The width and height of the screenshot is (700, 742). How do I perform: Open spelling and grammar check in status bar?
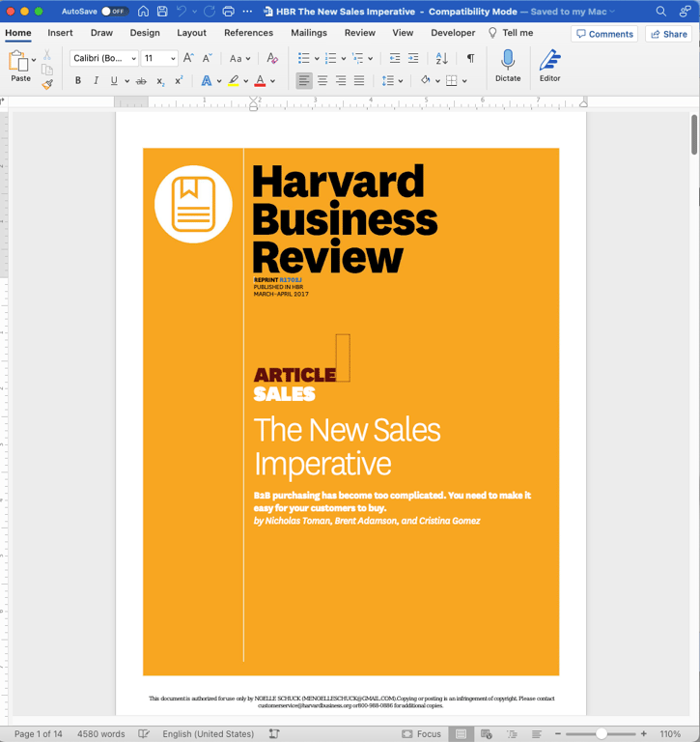coord(144,733)
